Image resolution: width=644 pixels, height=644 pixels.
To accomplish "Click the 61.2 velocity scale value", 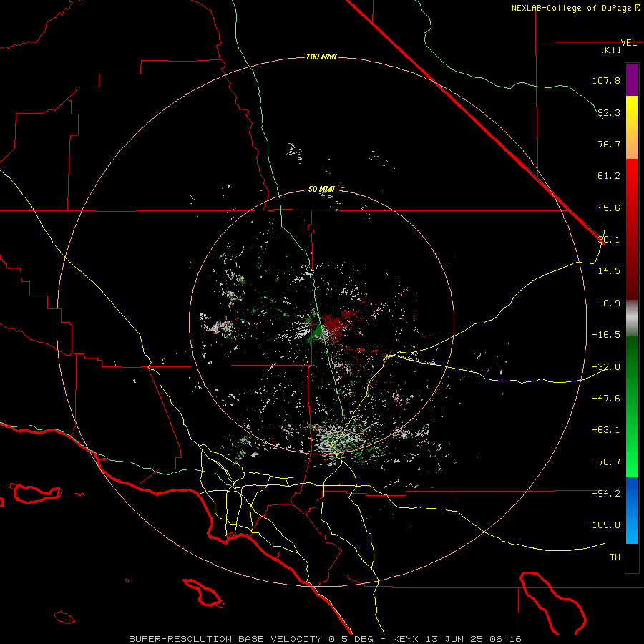I will (x=609, y=176).
